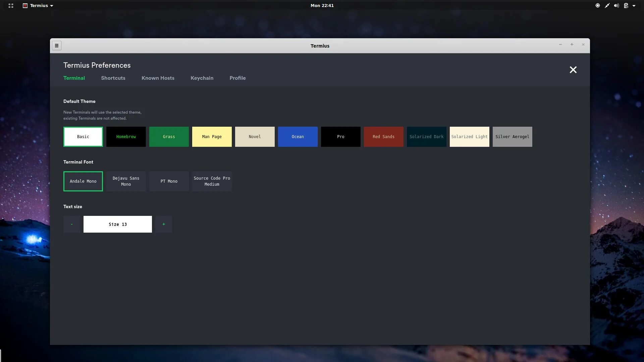Open the Keychain tab
Viewport: 644px width, 362px height.
[202, 78]
